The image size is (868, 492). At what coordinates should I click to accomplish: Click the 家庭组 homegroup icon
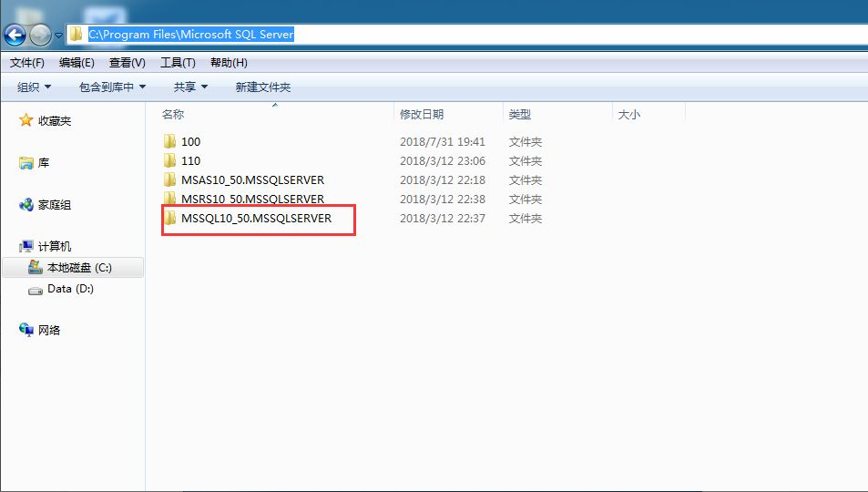(26, 205)
